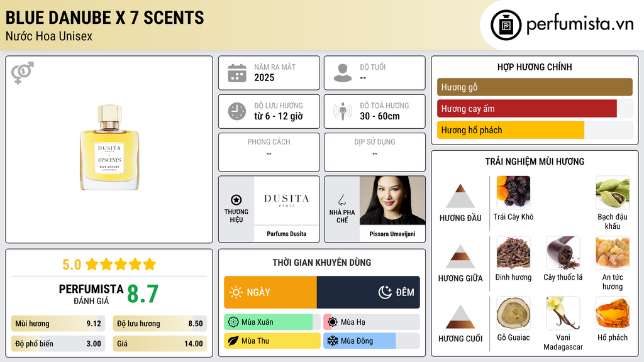Click the Thời Gian Khuyên Dùng heading

click(x=322, y=263)
